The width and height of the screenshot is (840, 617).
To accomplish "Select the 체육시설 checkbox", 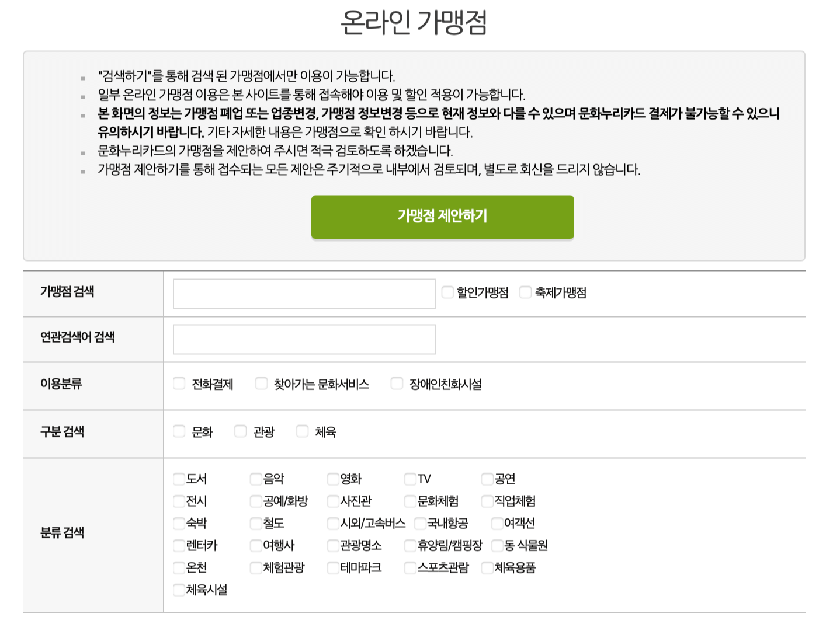I will [x=178, y=590].
